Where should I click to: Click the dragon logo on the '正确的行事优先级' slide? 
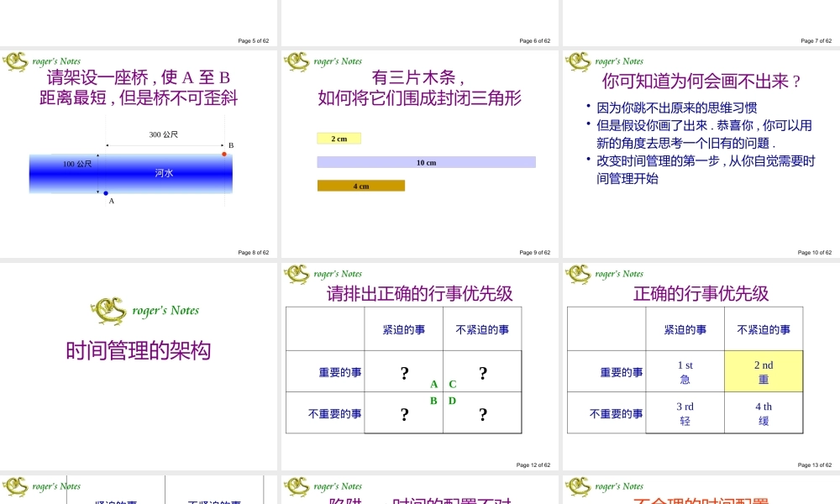tap(578, 274)
